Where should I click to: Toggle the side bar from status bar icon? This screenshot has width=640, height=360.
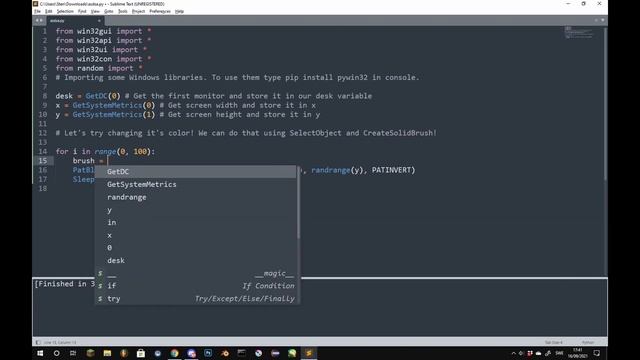pyautogui.click(x=38, y=342)
